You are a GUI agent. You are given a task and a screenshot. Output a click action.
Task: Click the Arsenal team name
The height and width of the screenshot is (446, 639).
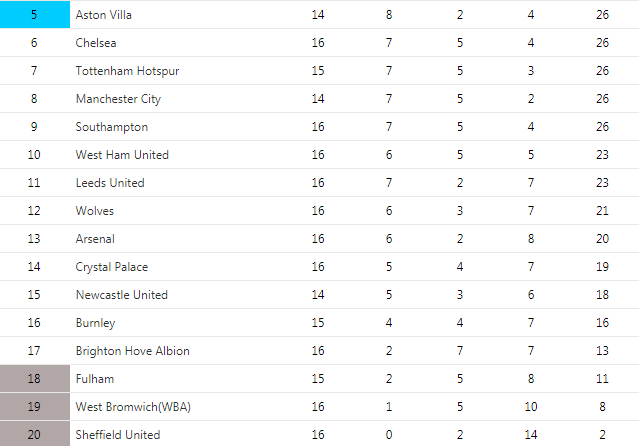coord(95,239)
